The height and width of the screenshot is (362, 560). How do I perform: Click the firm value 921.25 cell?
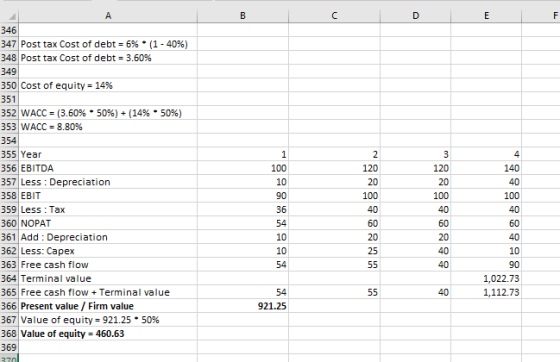click(x=243, y=306)
